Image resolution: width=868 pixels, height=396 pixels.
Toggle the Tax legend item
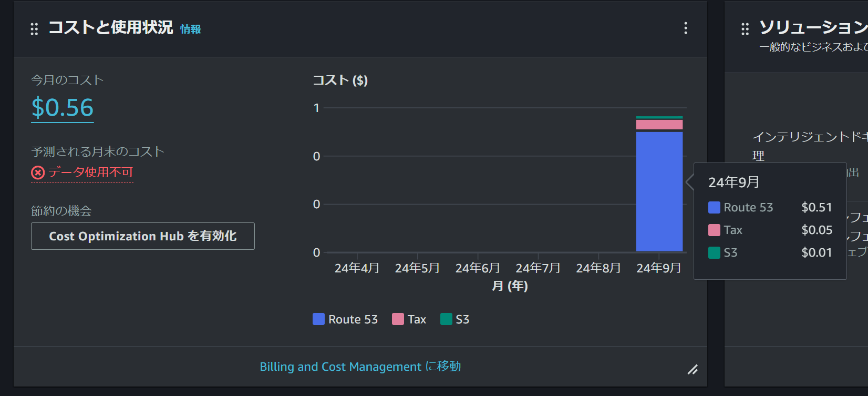pos(409,319)
